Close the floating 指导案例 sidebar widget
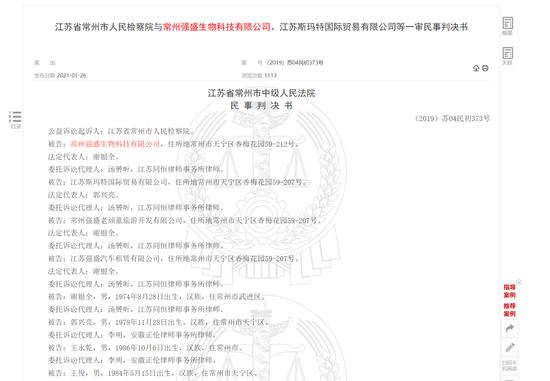This screenshot has width=550, height=381. click(519, 282)
